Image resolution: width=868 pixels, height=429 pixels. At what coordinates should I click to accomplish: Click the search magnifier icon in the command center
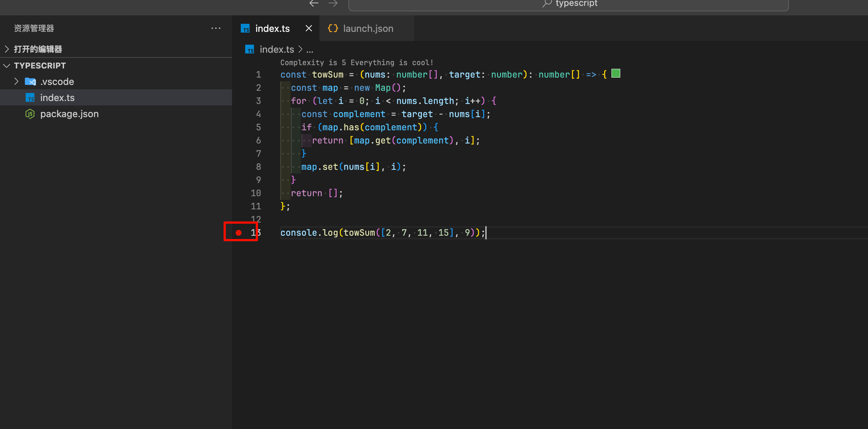coord(547,4)
